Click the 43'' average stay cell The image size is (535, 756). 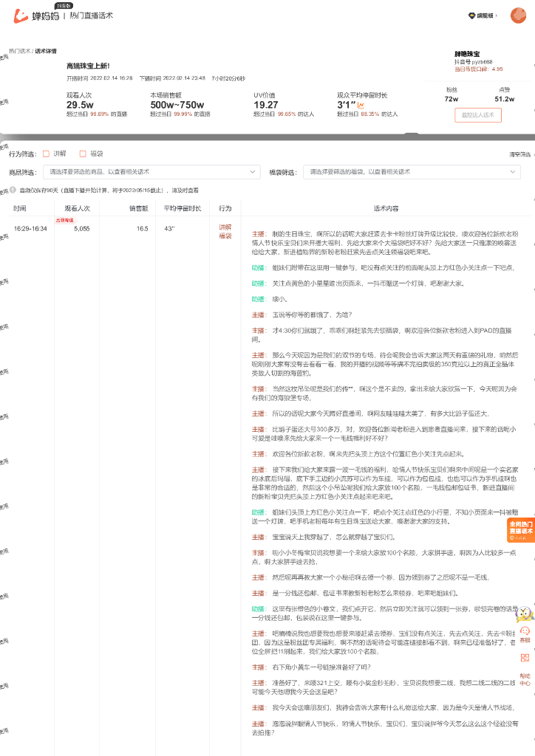point(169,229)
